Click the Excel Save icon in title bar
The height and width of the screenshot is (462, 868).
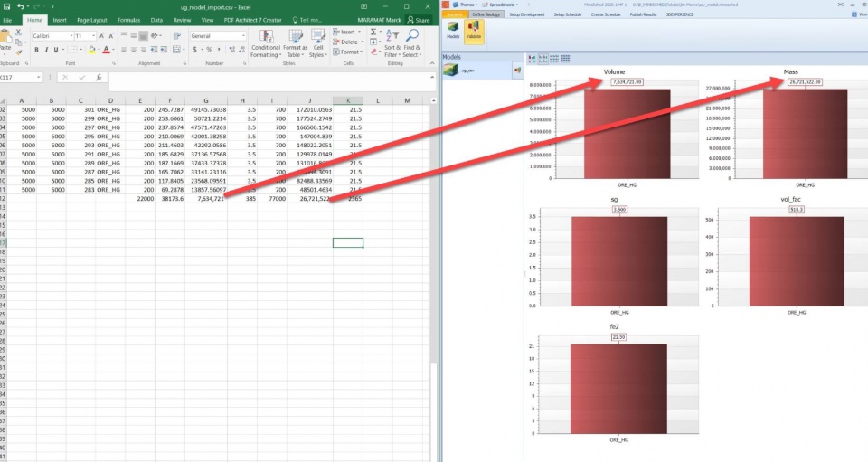click(5, 6)
